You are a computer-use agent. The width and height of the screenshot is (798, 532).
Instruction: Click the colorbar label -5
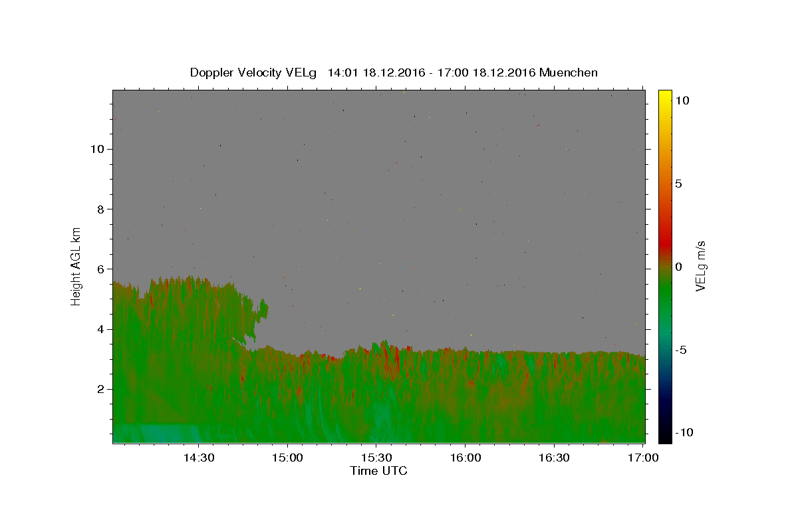point(681,350)
